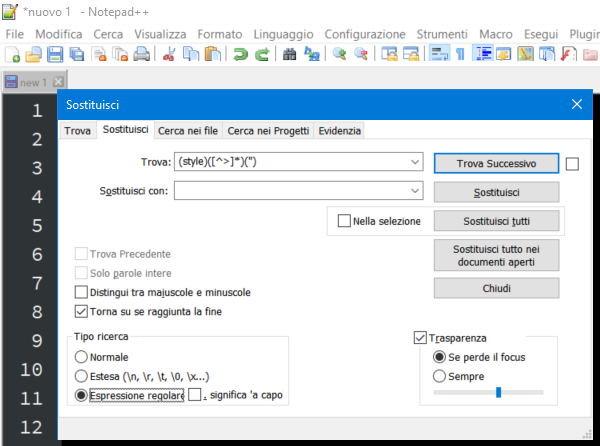
Task: Expand the Trova field history dropdown
Action: (x=415, y=162)
